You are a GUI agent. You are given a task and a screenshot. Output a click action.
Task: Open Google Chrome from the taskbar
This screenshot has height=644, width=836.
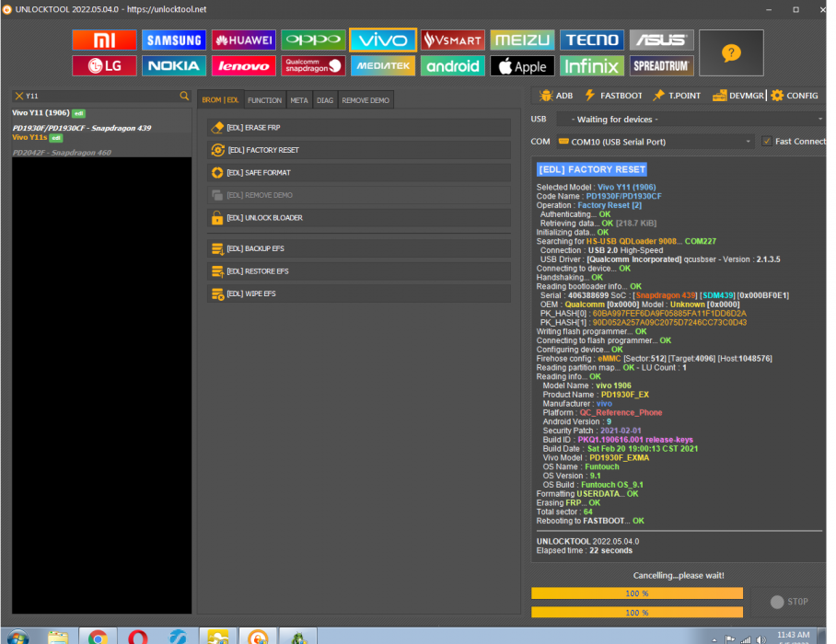[x=98, y=637]
